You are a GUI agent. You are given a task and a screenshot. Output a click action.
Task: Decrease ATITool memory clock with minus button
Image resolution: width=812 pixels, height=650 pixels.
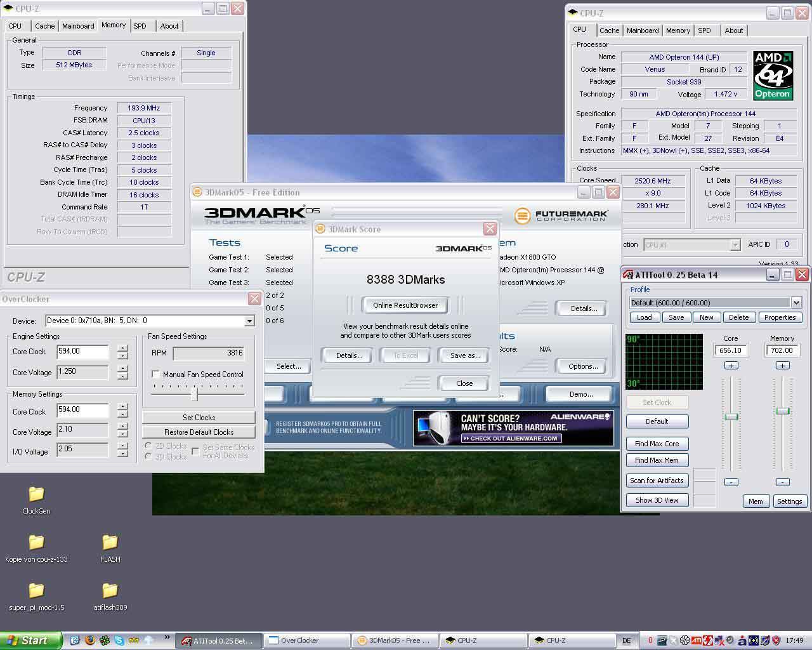pyautogui.click(x=782, y=482)
